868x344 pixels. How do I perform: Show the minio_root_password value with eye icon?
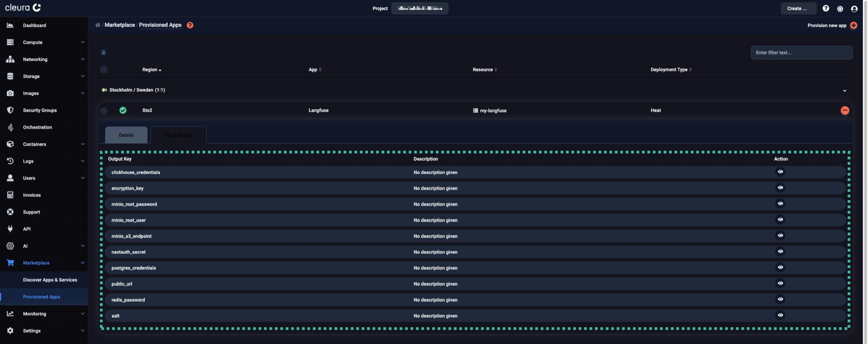point(780,204)
